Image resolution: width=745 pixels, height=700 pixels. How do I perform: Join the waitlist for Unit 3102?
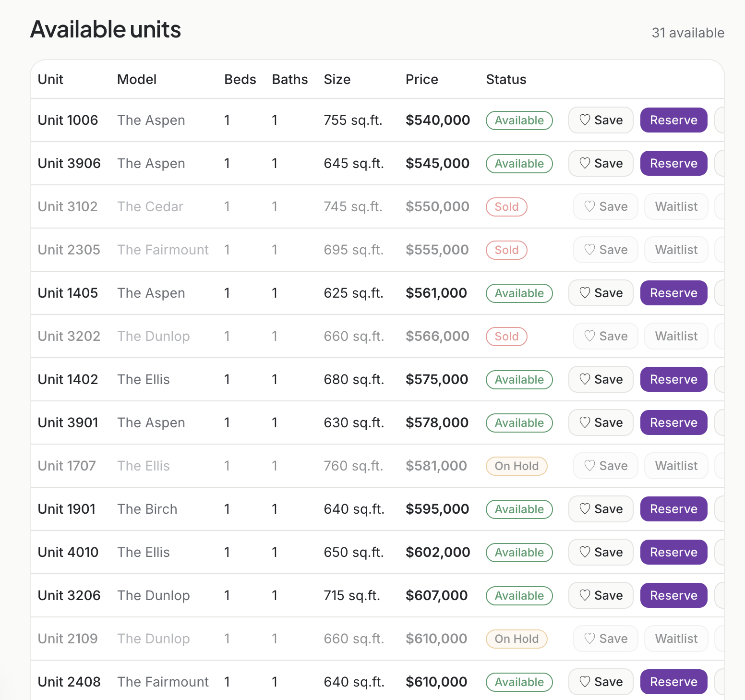tap(676, 206)
